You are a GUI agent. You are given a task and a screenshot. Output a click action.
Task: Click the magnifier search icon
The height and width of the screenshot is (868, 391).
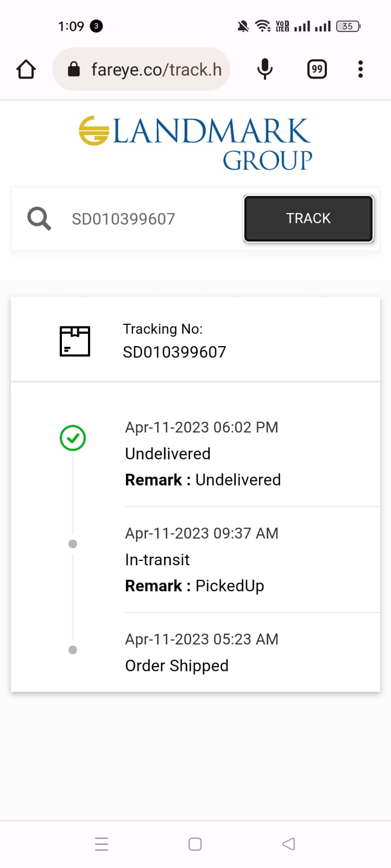[x=39, y=219]
